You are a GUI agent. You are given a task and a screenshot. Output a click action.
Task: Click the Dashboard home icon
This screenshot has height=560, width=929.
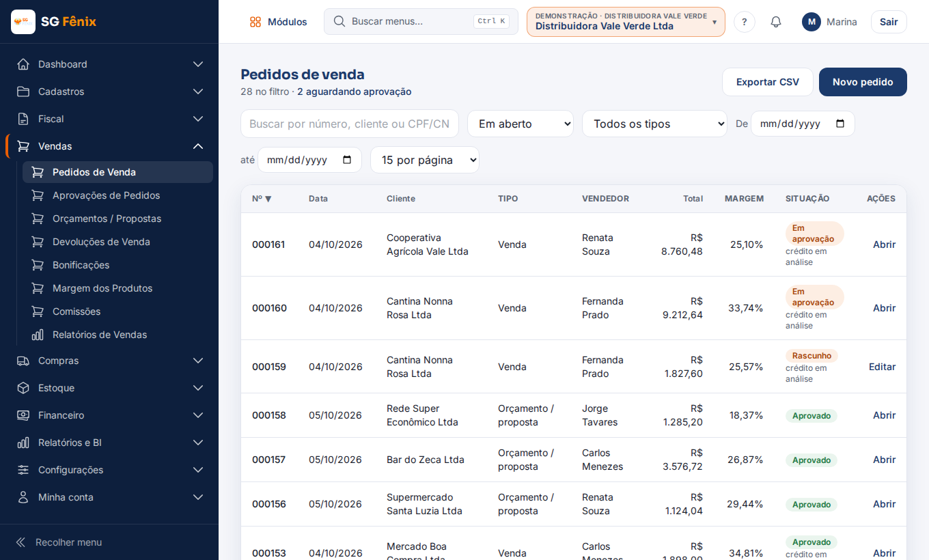pyautogui.click(x=23, y=64)
